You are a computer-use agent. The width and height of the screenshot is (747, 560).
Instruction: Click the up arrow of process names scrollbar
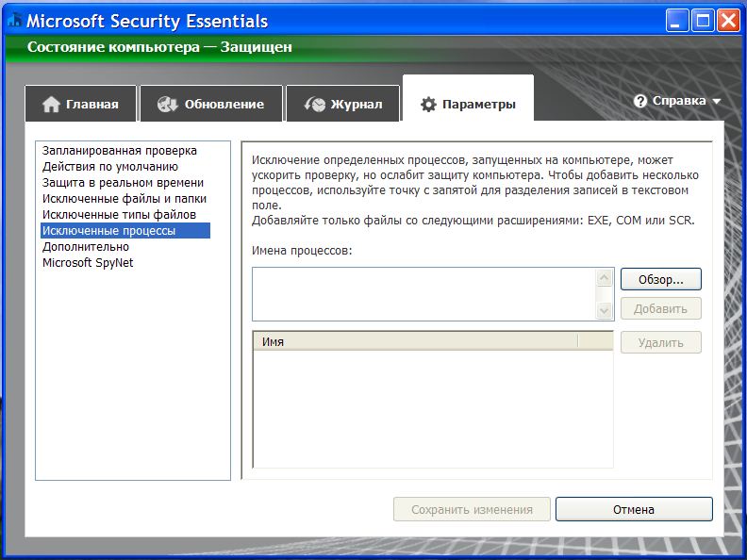coord(605,278)
